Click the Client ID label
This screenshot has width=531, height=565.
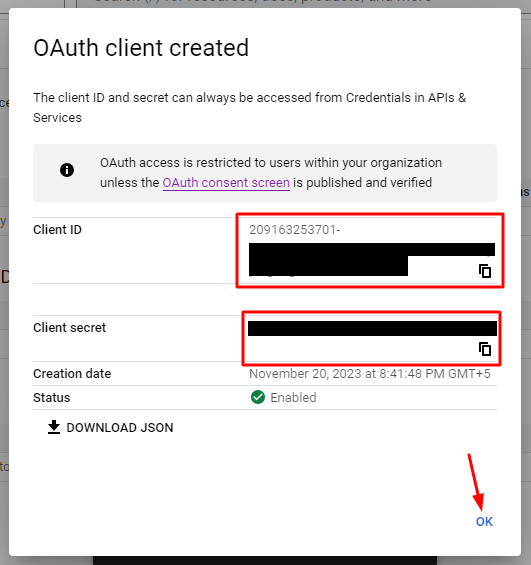point(57,230)
